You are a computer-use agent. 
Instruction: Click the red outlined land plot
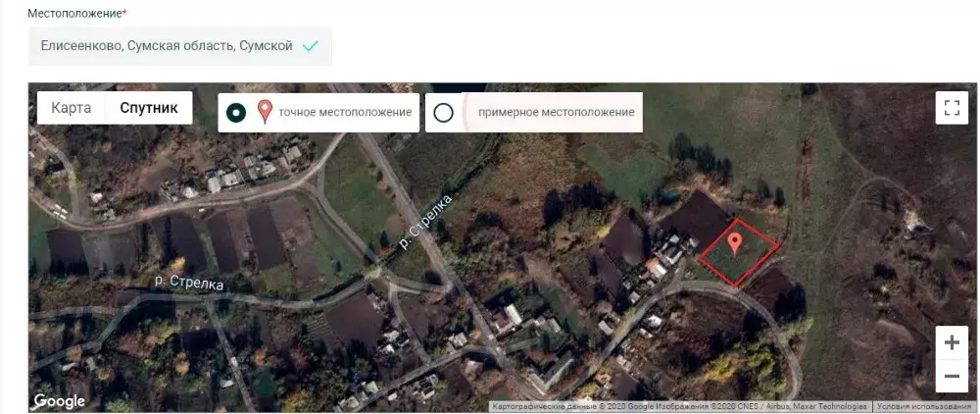[740, 253]
